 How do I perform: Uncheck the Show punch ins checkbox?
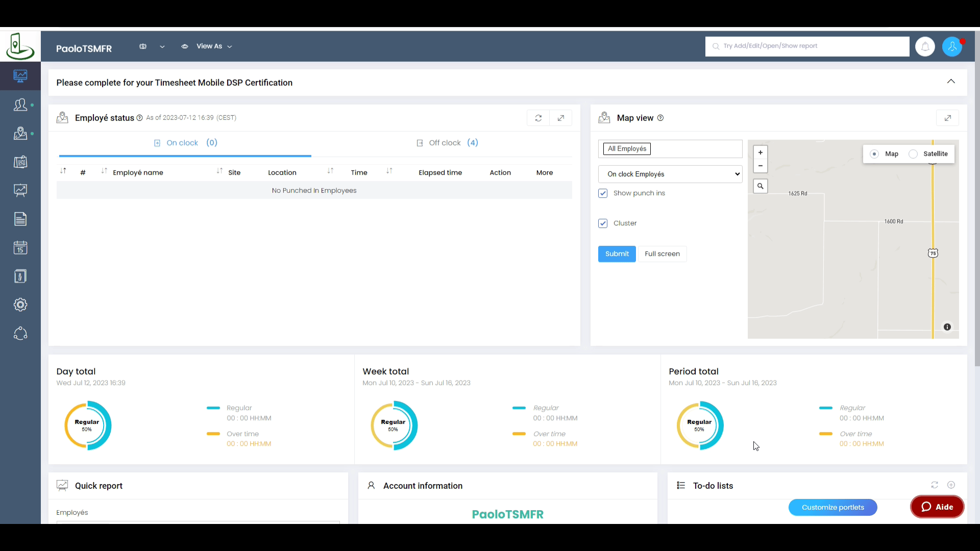tap(603, 193)
